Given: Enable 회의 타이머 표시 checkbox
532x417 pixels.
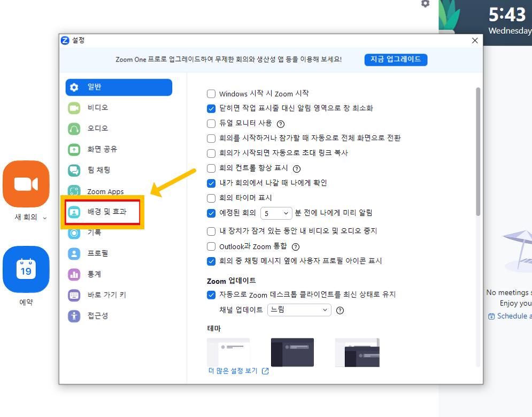Looking at the screenshot, I should click(x=211, y=198).
